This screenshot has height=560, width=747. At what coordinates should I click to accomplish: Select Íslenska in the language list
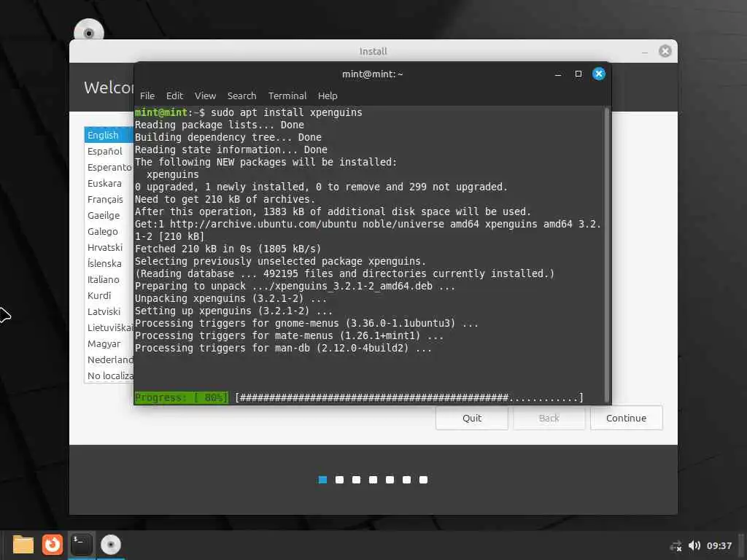109,263
